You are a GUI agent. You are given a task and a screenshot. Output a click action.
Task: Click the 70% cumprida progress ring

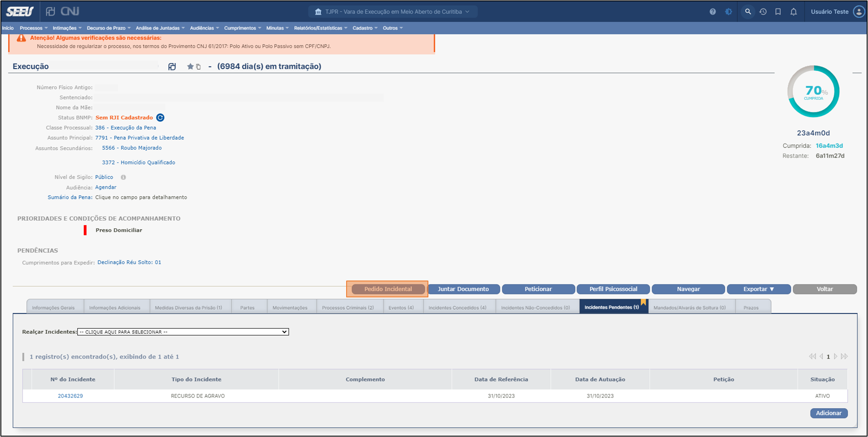(813, 91)
